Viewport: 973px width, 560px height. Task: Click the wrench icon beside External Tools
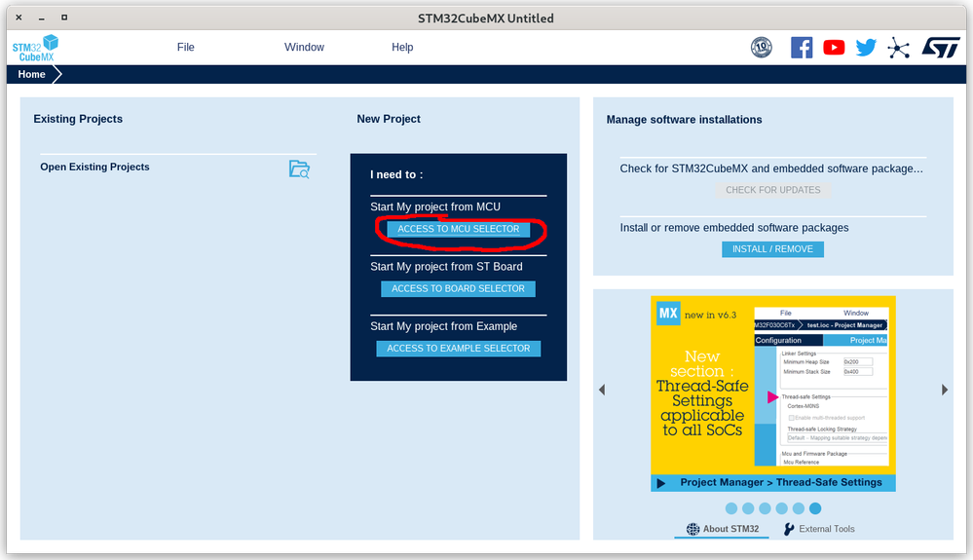[789, 529]
